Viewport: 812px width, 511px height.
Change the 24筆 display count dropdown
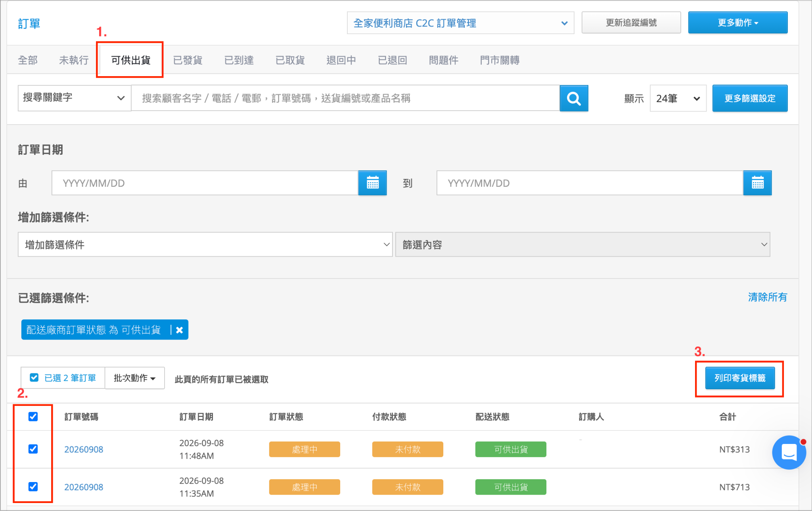(678, 98)
